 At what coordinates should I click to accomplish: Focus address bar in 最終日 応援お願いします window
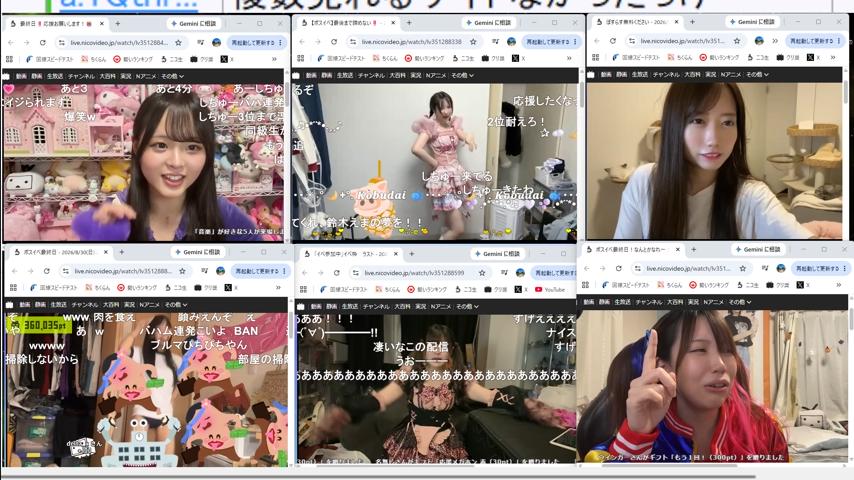coord(119,42)
